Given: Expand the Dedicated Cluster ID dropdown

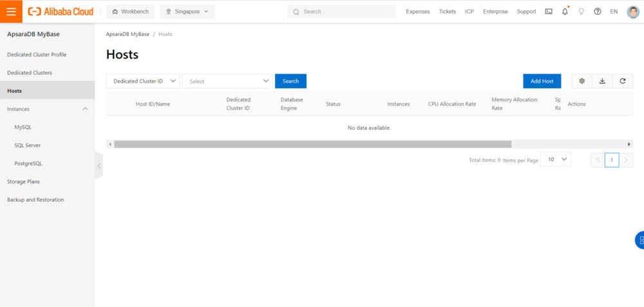Looking at the screenshot, I should tap(143, 81).
